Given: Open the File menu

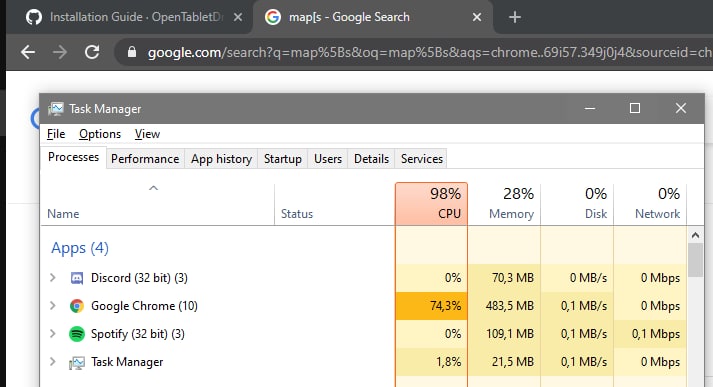Looking at the screenshot, I should [56, 134].
